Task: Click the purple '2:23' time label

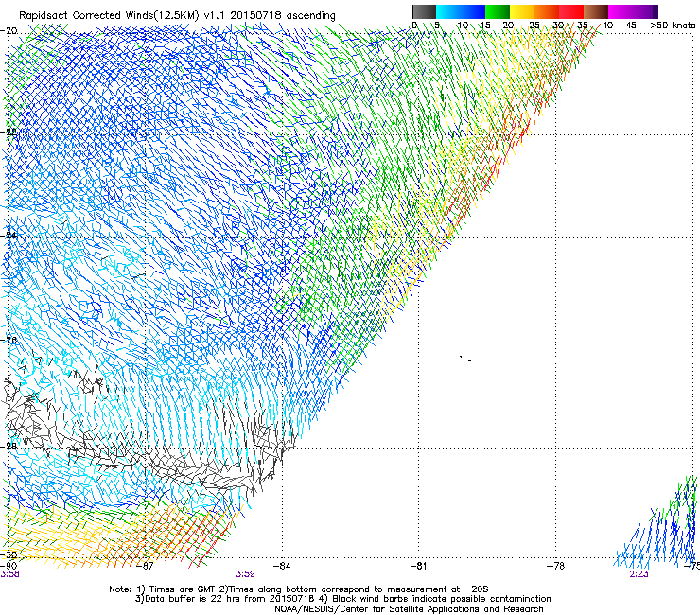Action: (x=639, y=574)
